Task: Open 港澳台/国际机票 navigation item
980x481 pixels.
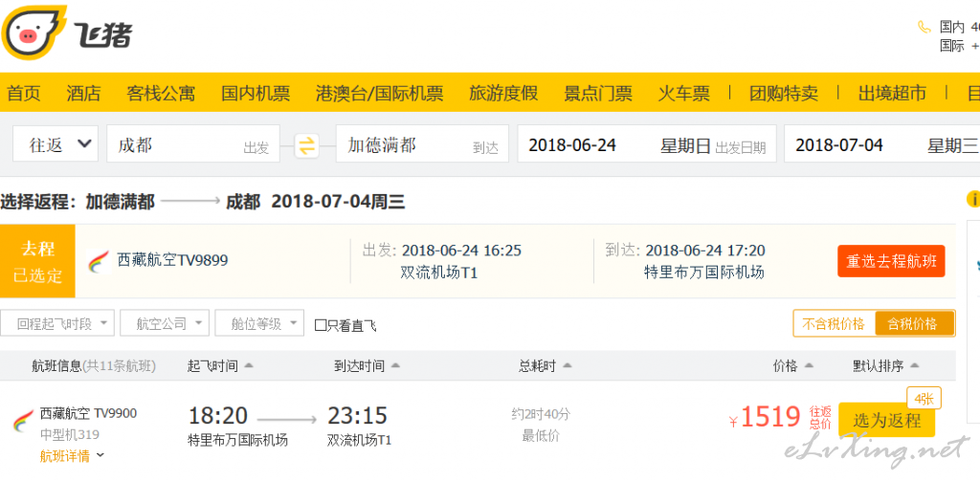Action: tap(379, 93)
